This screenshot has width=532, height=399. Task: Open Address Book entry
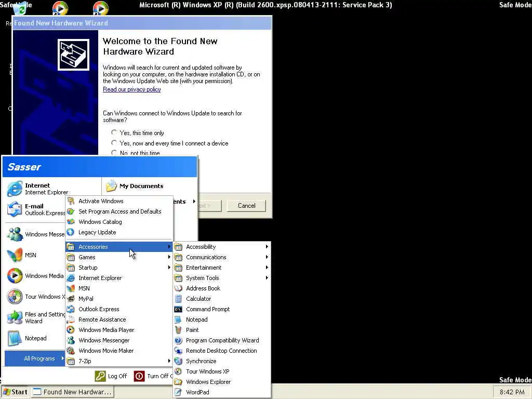pyautogui.click(x=222, y=288)
